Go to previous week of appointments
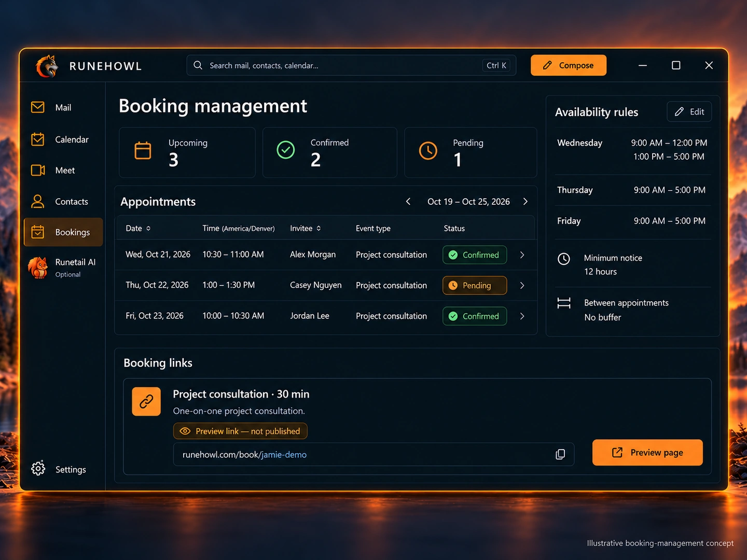This screenshot has width=747, height=560. click(408, 201)
